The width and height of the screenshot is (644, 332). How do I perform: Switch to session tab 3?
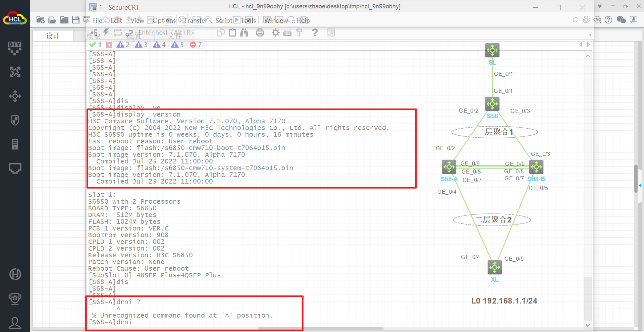(141, 45)
